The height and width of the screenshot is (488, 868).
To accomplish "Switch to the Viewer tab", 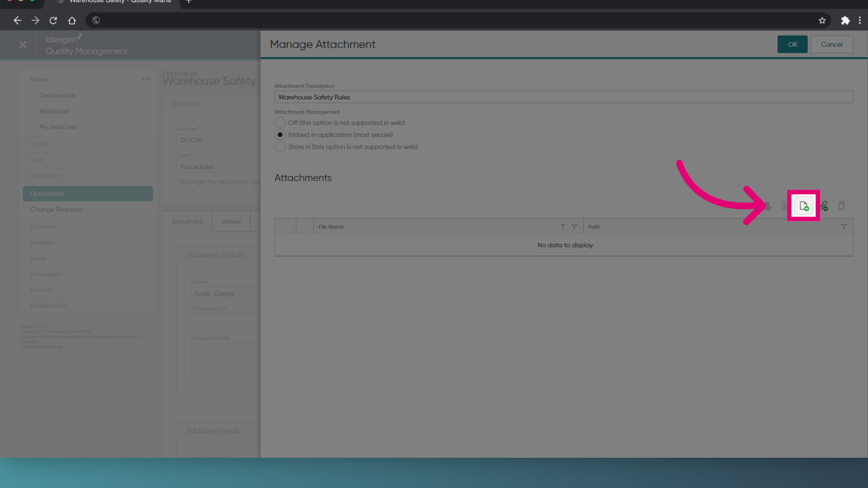I will pyautogui.click(x=231, y=221).
